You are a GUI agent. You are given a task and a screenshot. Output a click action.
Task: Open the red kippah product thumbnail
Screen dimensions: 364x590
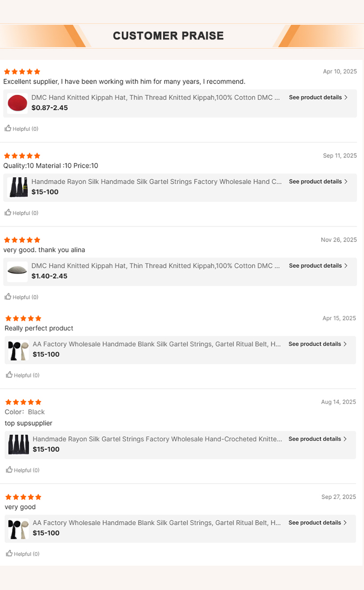[x=17, y=103]
